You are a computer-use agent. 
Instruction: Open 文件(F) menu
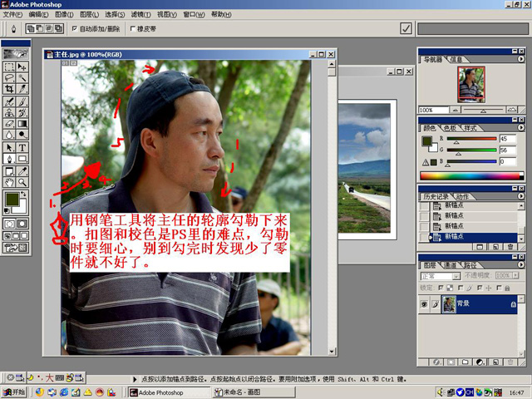(12, 15)
